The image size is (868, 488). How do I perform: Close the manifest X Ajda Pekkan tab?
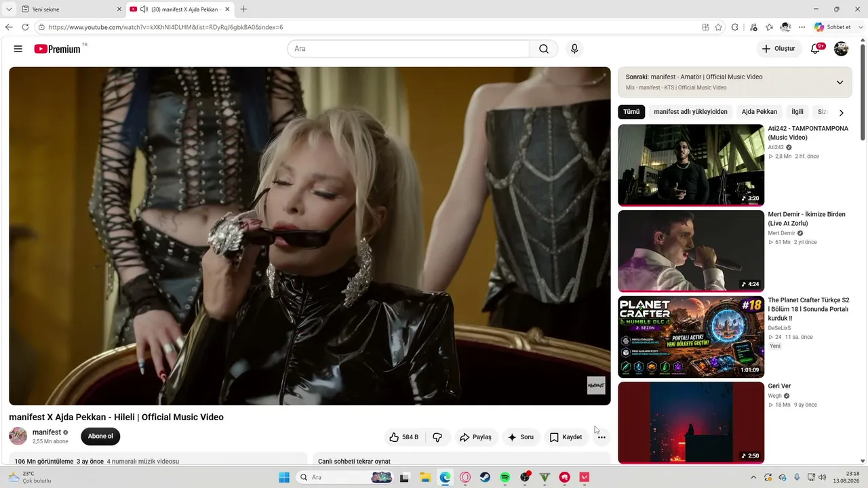[228, 9]
